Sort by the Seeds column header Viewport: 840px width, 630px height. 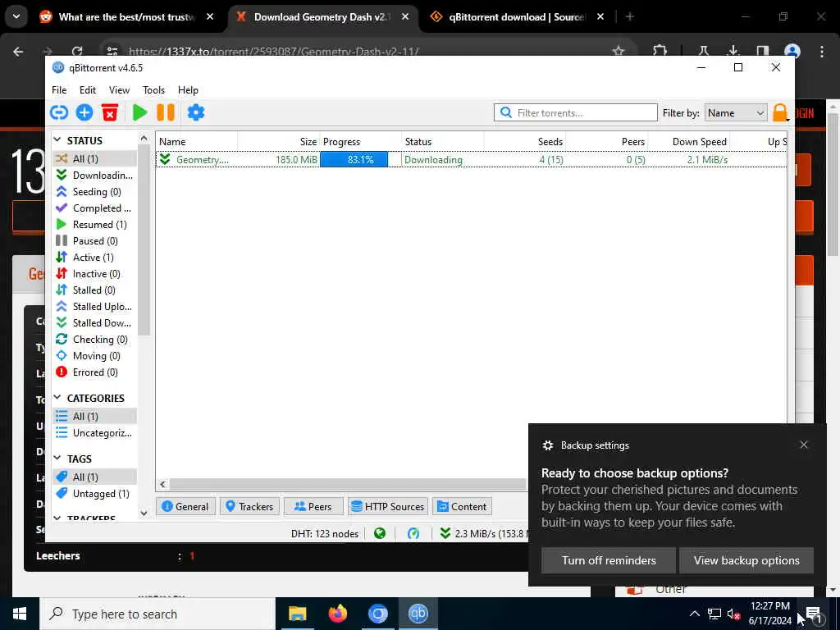tap(525, 141)
